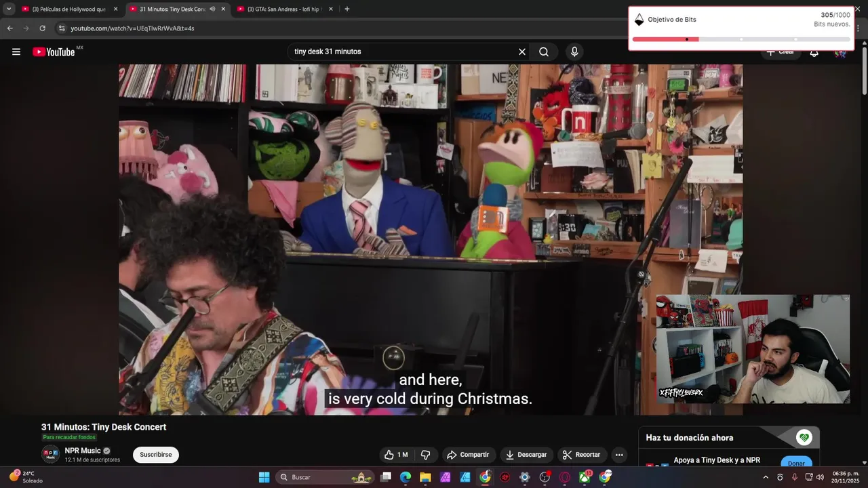Open Xbox app on the taskbar
Viewport: 868px width, 488px height.
click(x=585, y=477)
